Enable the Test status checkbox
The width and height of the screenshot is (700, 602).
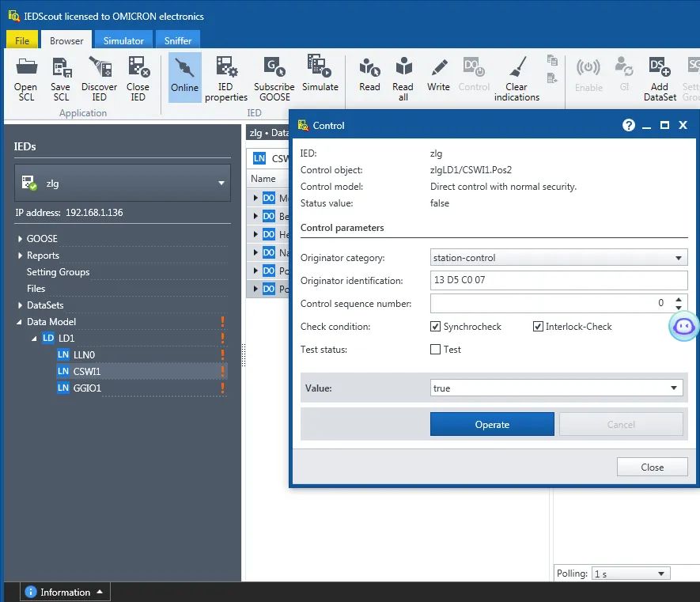click(x=435, y=349)
